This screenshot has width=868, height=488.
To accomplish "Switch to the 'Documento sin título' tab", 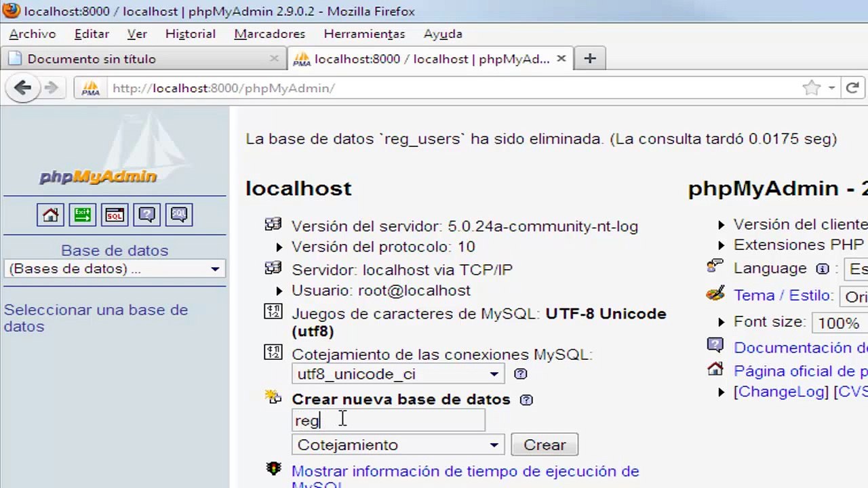I will pos(143,59).
